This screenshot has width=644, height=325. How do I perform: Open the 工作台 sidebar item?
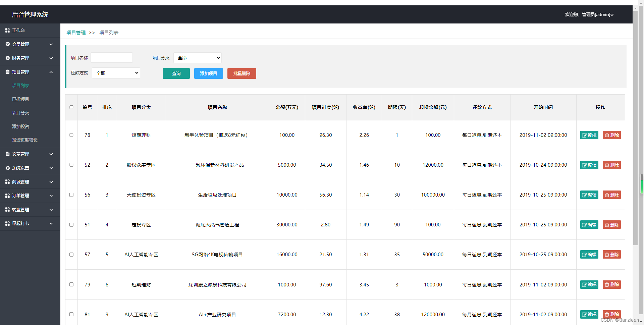click(x=30, y=30)
